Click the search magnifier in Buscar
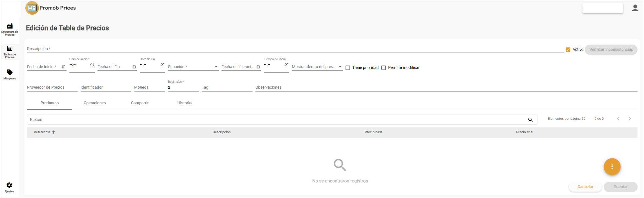The width and height of the screenshot is (644, 198). click(x=530, y=120)
